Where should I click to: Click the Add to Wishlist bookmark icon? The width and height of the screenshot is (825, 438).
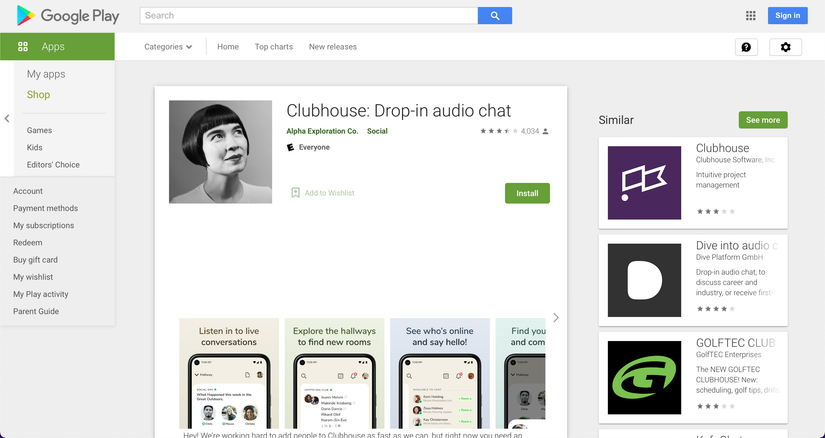point(296,193)
